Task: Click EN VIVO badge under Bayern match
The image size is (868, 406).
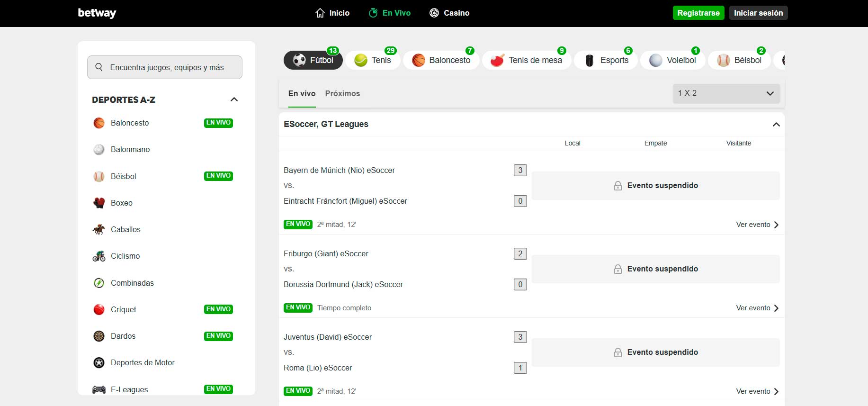Action: (298, 224)
